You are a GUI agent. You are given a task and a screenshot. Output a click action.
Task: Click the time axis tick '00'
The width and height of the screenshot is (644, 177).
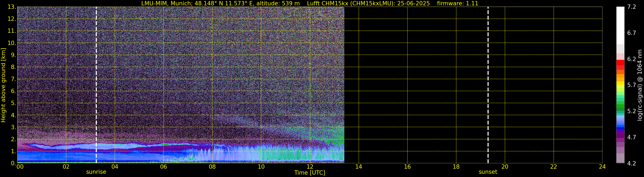[x=20, y=167]
